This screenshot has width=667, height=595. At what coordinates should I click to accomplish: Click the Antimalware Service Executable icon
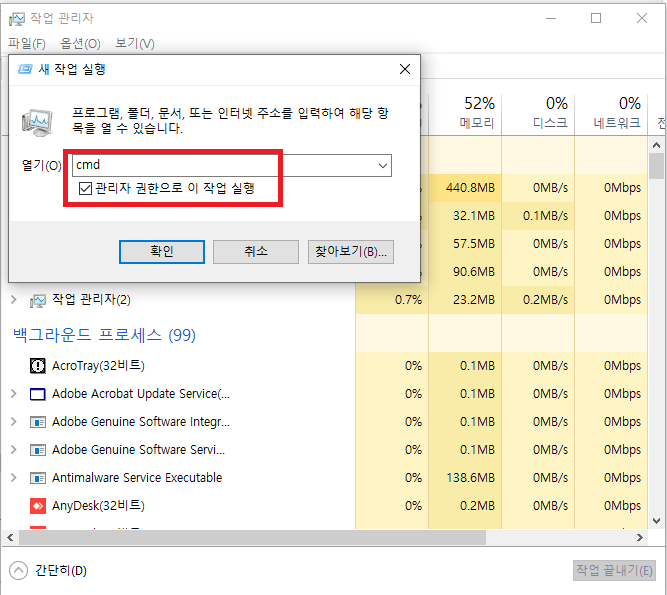(38, 478)
